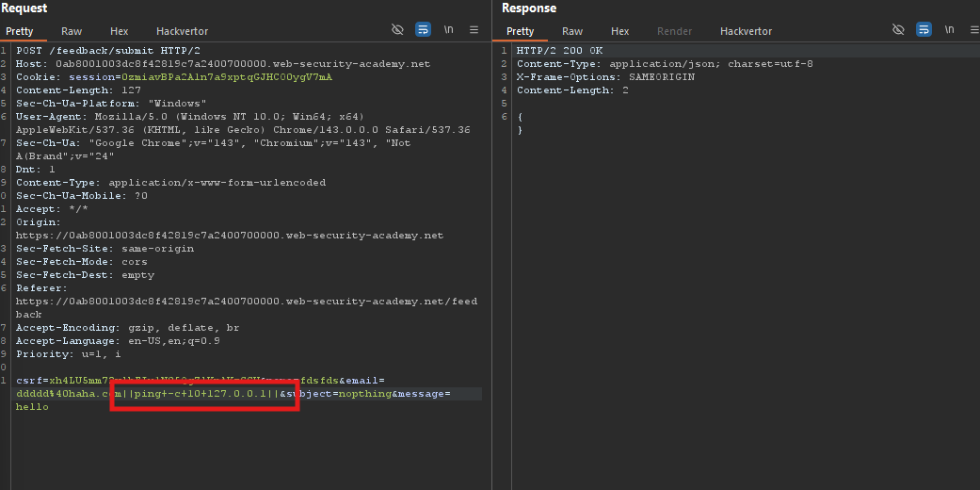Select Pretty tab in Response panel
This screenshot has width=980, height=490.
tap(520, 31)
